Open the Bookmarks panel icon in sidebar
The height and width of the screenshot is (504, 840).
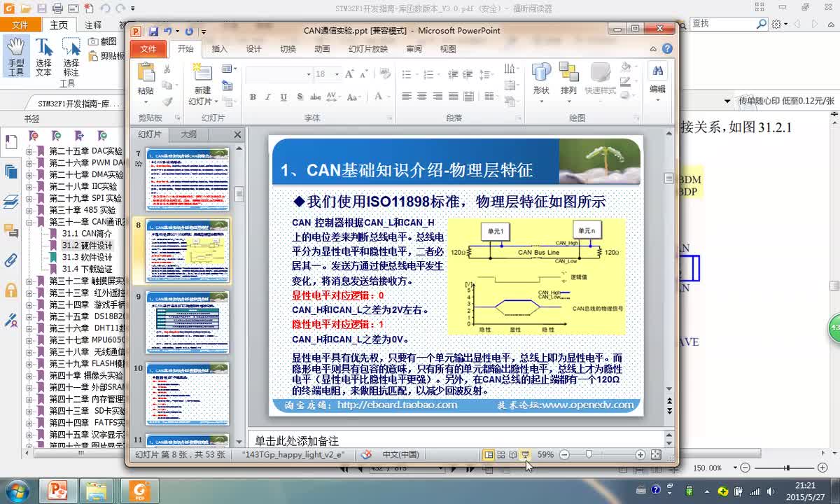pyautogui.click(x=10, y=142)
